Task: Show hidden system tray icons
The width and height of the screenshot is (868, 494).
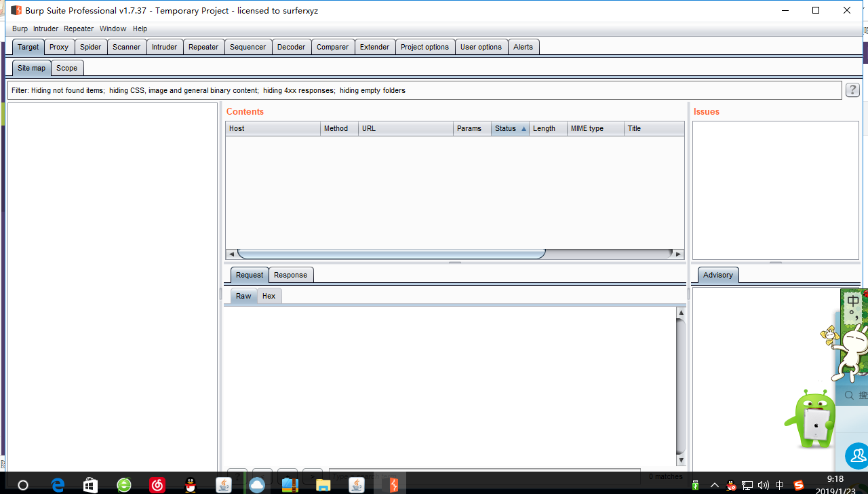Action: [x=714, y=485]
